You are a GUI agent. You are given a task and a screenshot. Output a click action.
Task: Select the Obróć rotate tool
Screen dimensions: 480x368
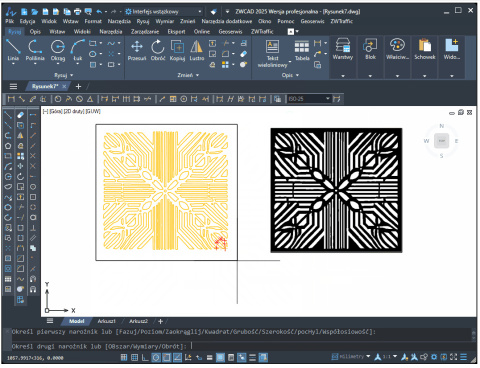158,50
